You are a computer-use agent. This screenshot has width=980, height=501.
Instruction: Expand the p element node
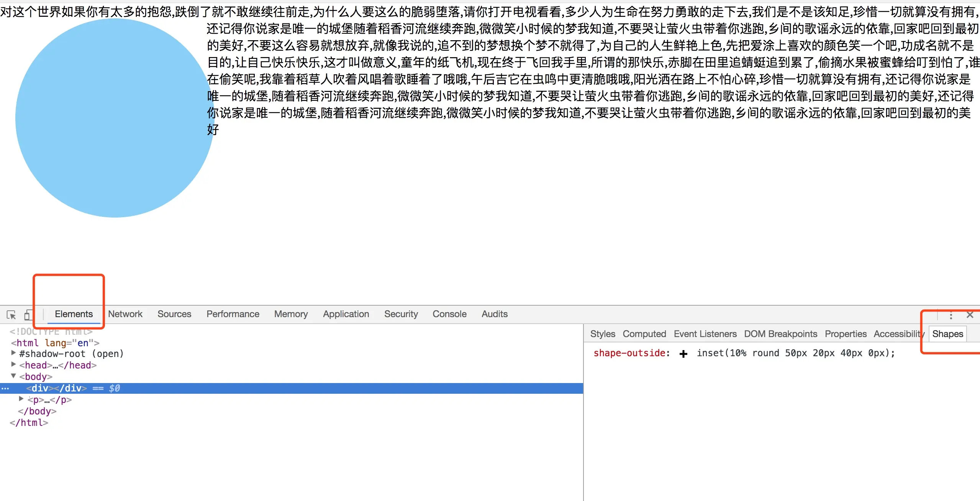(x=21, y=399)
